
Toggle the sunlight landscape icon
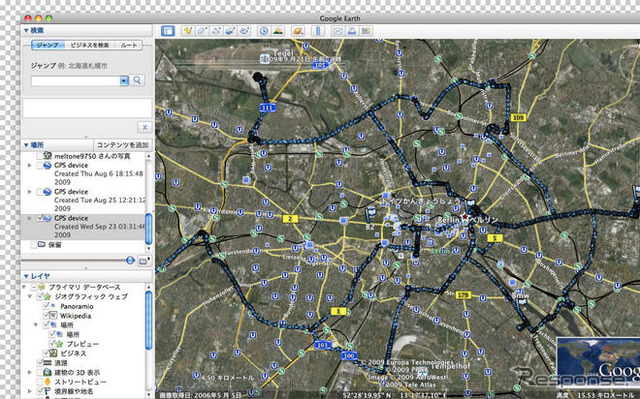(278, 31)
